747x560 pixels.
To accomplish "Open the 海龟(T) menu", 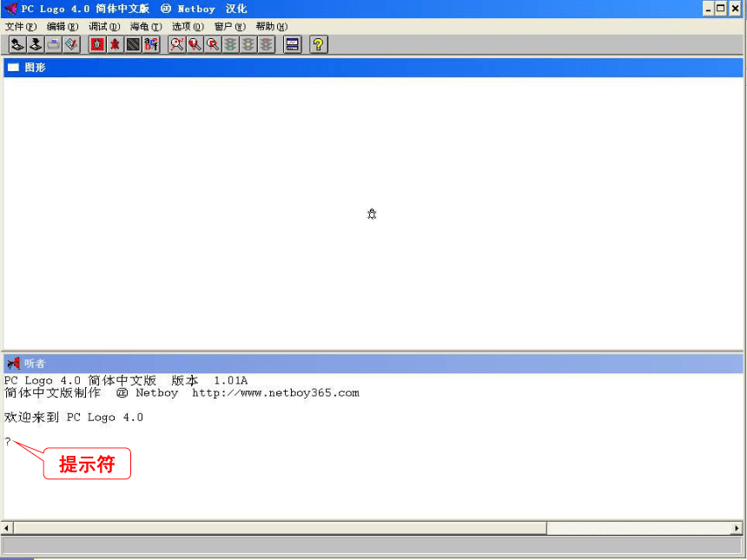I will tap(146, 27).
